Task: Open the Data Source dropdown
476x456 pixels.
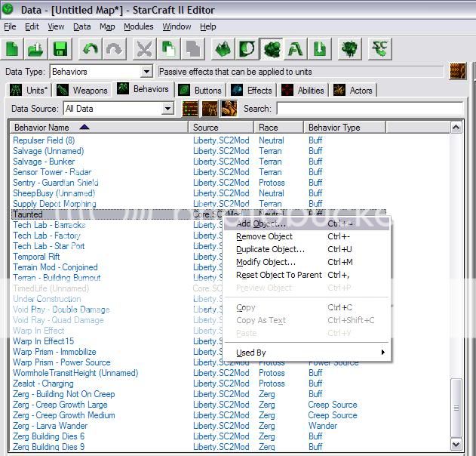Action: (x=167, y=109)
